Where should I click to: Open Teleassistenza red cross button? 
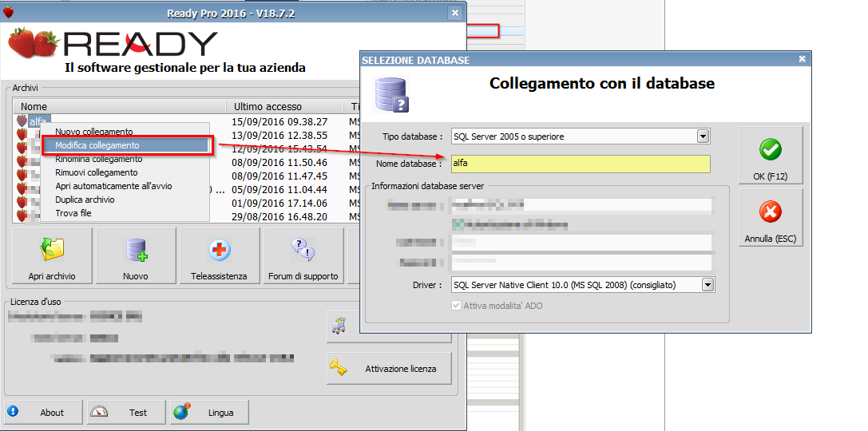220,255
